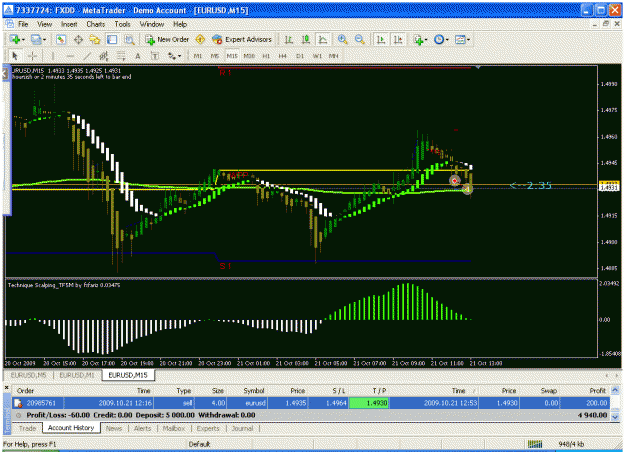Viewport: 625px width, 452px height.
Task: Switch chart to M30 timeframe
Action: tap(249, 56)
